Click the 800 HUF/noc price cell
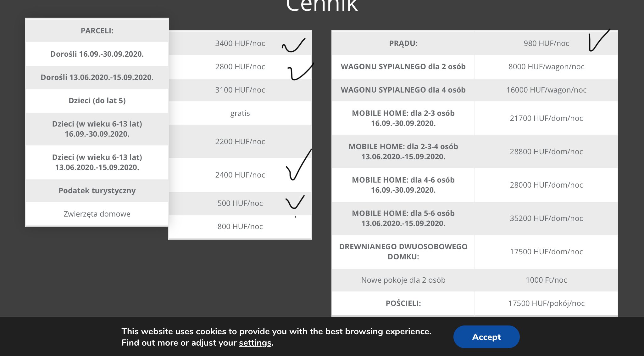 [240, 227]
